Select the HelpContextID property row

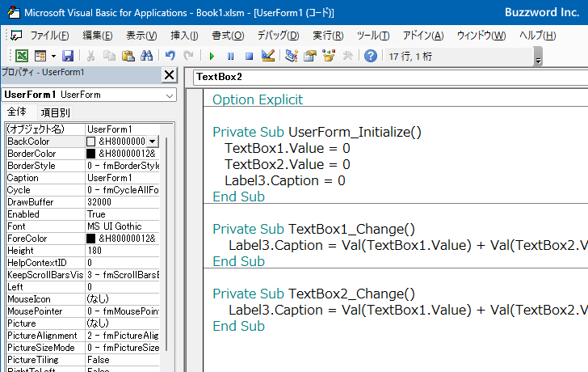click(83, 263)
